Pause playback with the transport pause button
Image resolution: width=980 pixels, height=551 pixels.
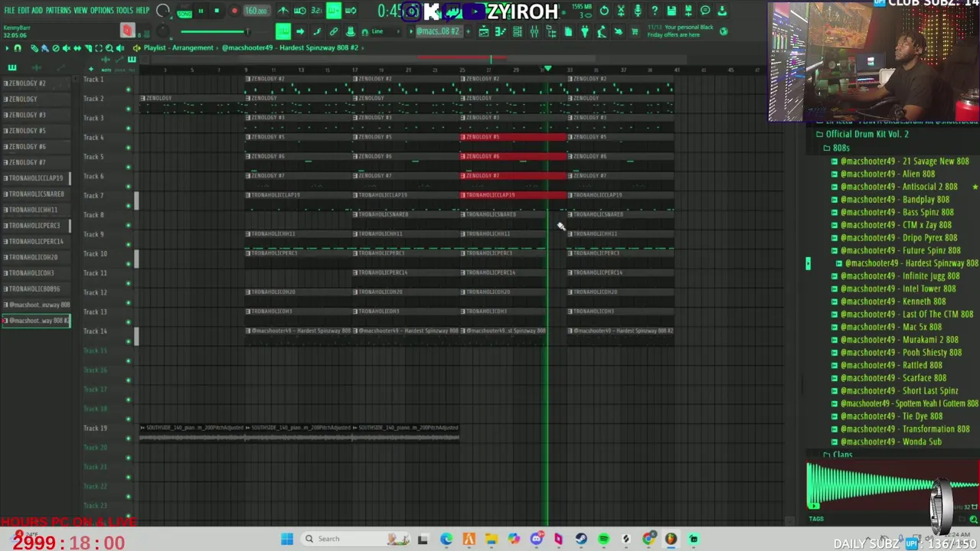201,11
